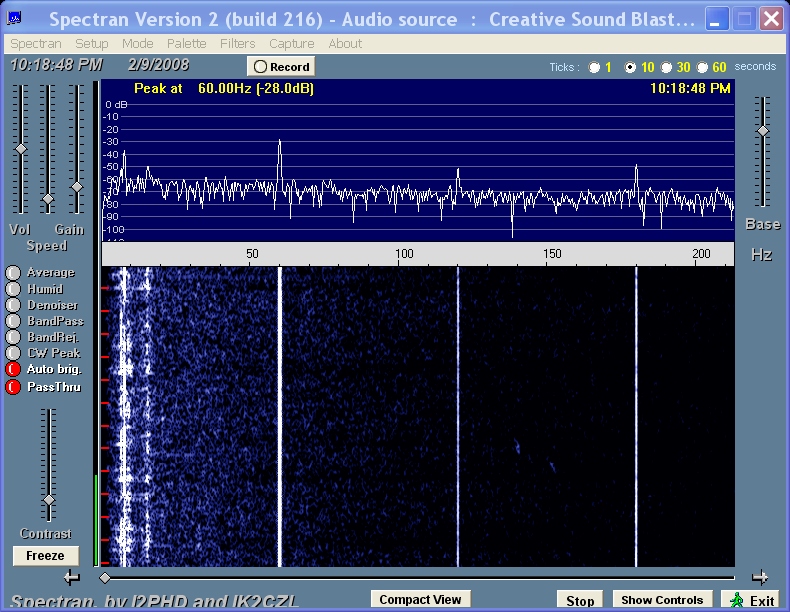Image resolution: width=790 pixels, height=612 pixels.
Task: Click the Vol slider handle
Action: [x=21, y=149]
